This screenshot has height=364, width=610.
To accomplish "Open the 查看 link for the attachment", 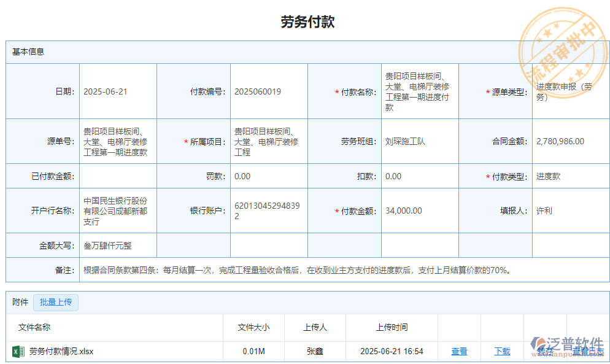I will click(x=459, y=351).
